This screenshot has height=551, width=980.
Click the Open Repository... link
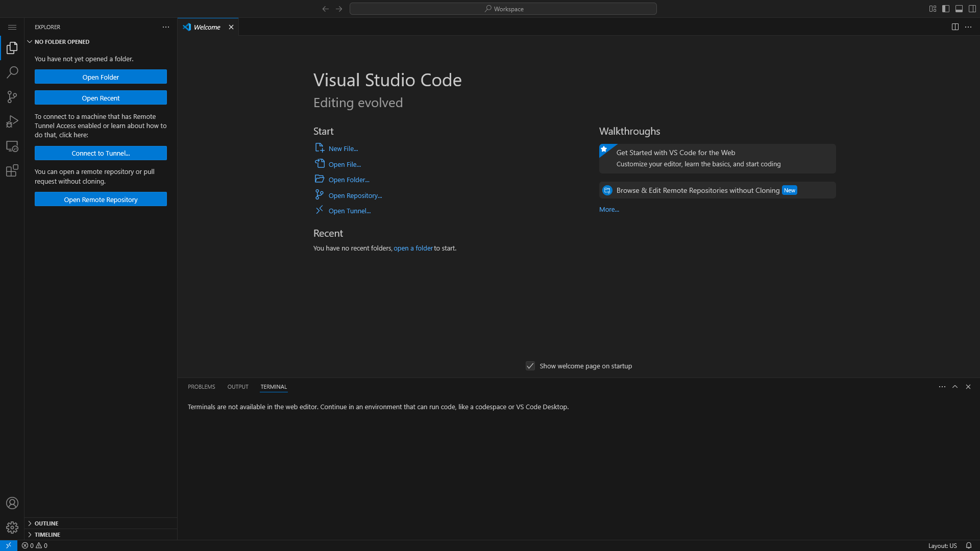point(355,195)
